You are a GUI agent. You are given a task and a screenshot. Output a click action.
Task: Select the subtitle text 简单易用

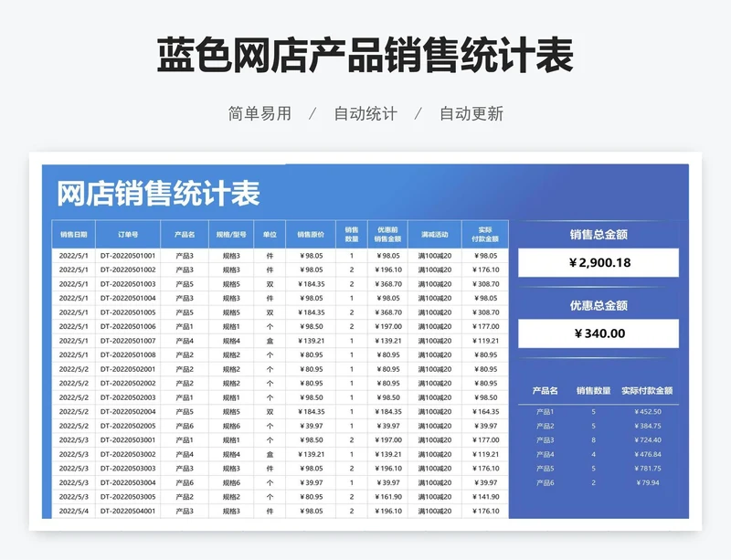(x=260, y=113)
